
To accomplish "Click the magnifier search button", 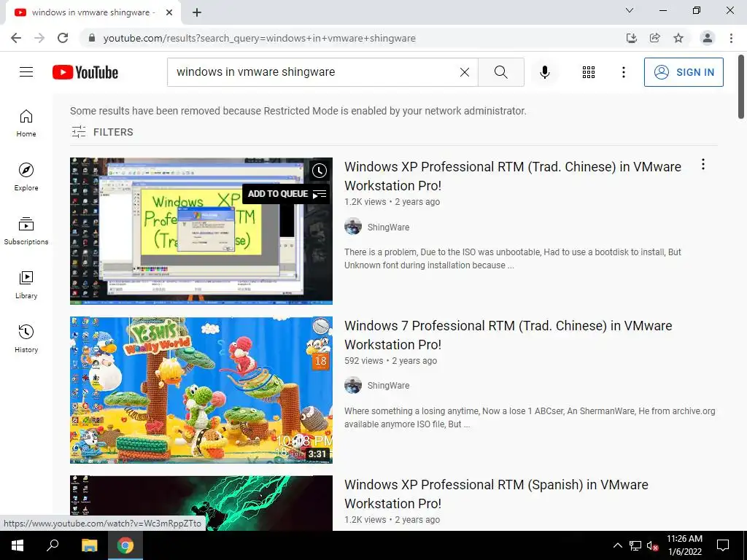I will 500,72.
